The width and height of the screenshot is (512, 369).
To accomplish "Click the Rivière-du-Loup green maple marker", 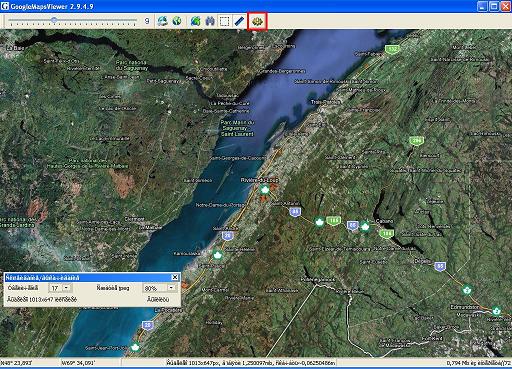I will pos(264,190).
